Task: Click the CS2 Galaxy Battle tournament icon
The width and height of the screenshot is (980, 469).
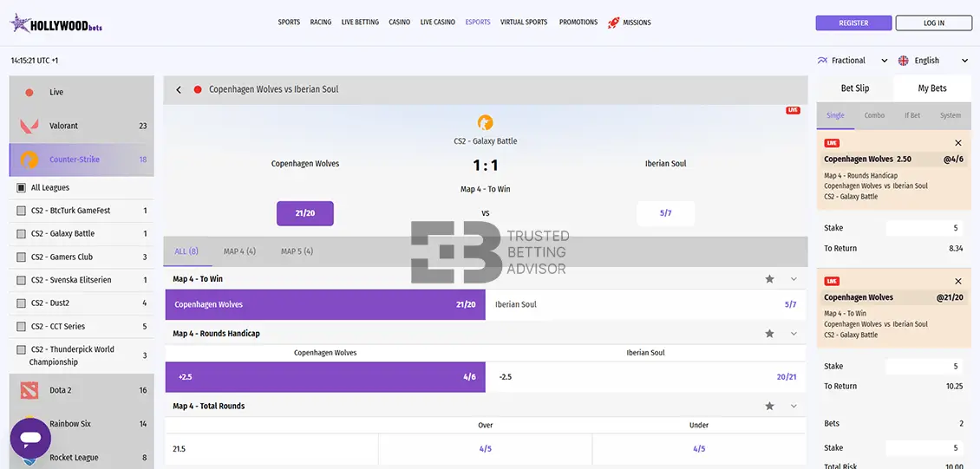Action: [x=485, y=122]
